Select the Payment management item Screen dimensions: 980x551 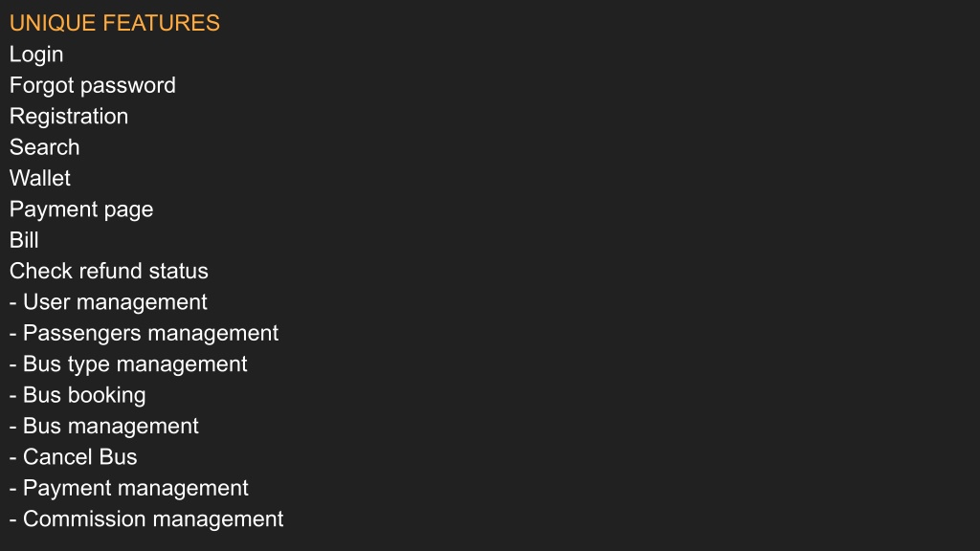point(129,489)
